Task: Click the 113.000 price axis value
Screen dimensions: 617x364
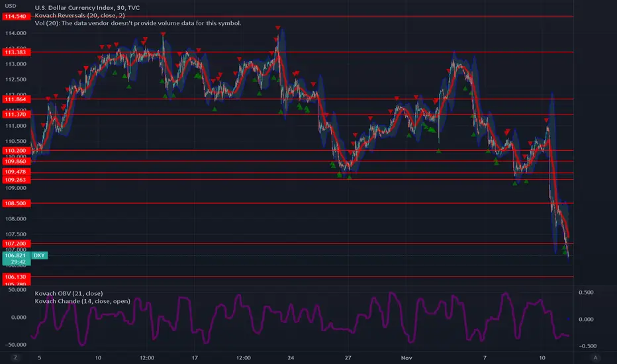Action: click(x=16, y=64)
